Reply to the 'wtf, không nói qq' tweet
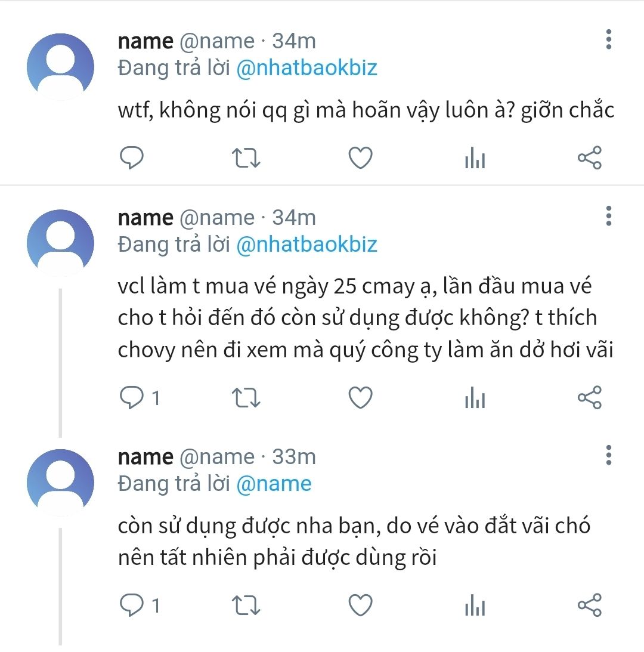 tap(132, 158)
